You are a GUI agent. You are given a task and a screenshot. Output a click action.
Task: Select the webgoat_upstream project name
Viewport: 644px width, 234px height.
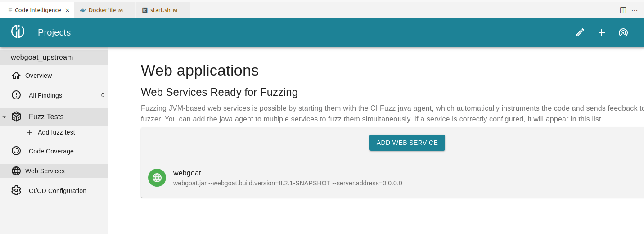click(42, 58)
